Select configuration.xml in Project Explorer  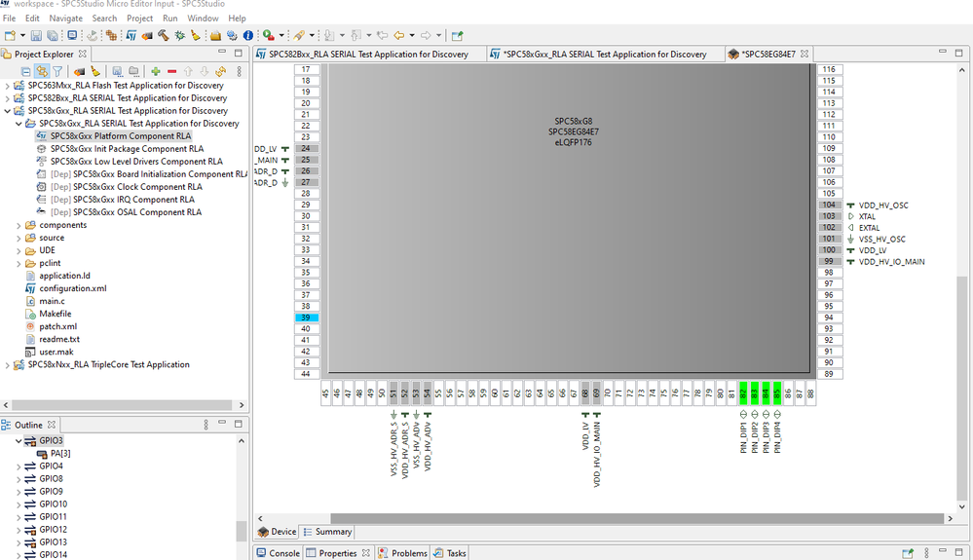(x=73, y=288)
